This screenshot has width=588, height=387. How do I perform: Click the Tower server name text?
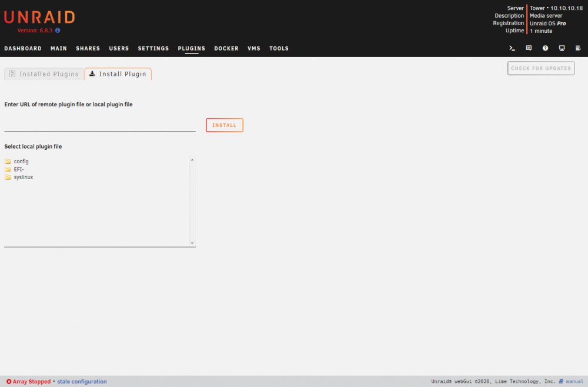tap(537, 8)
